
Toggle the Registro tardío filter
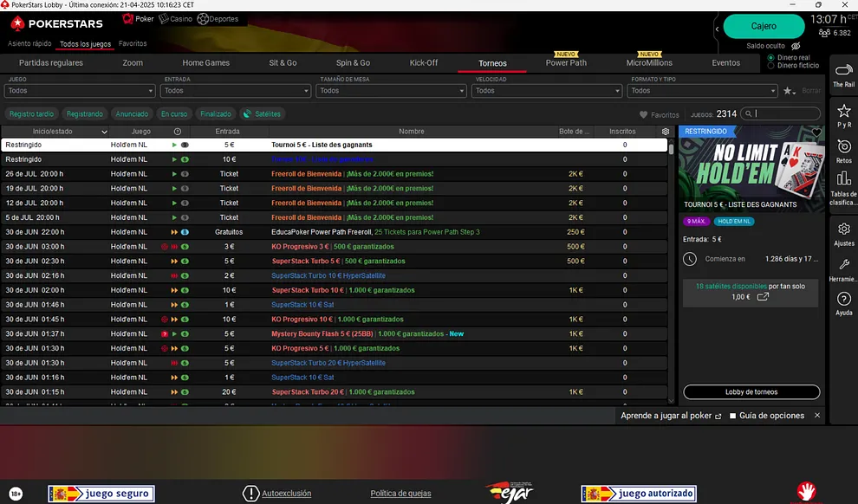32,113
